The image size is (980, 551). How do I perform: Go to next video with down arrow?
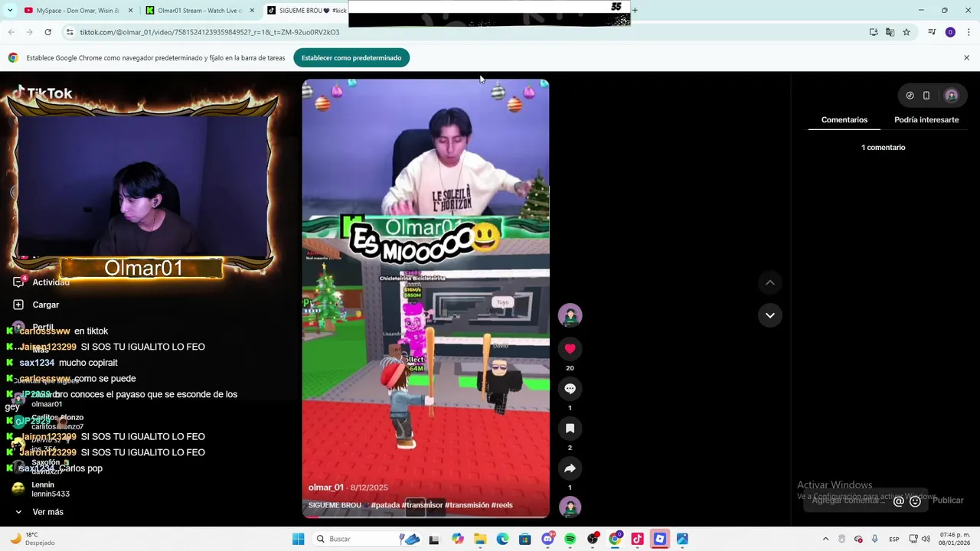(770, 315)
